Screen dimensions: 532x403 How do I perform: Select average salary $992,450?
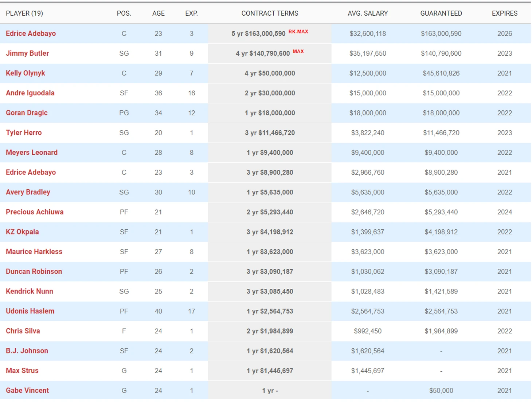[x=368, y=331]
